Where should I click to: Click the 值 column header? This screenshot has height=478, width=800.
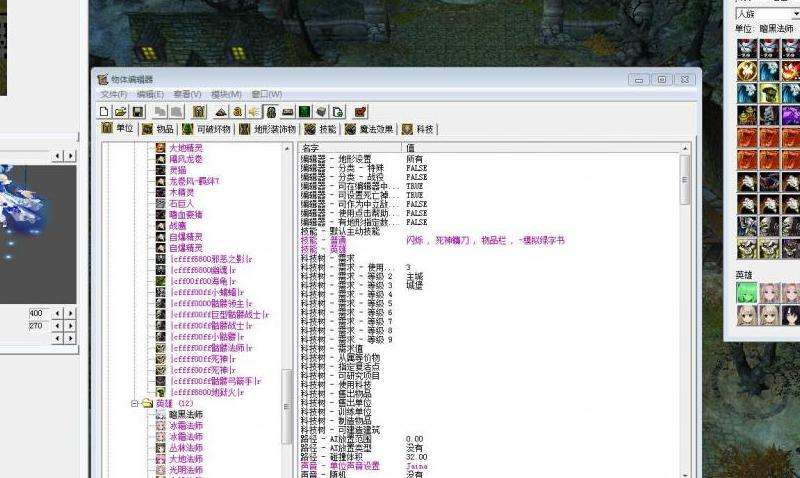pyautogui.click(x=541, y=148)
